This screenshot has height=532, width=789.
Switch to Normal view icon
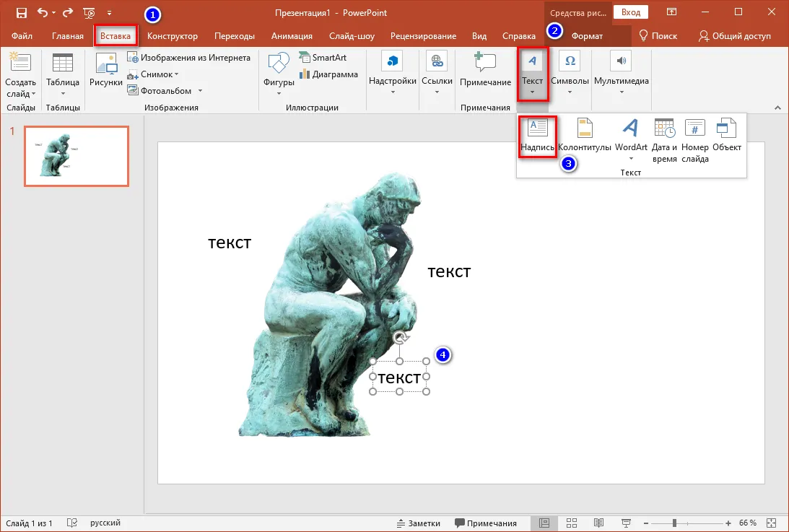544,523
